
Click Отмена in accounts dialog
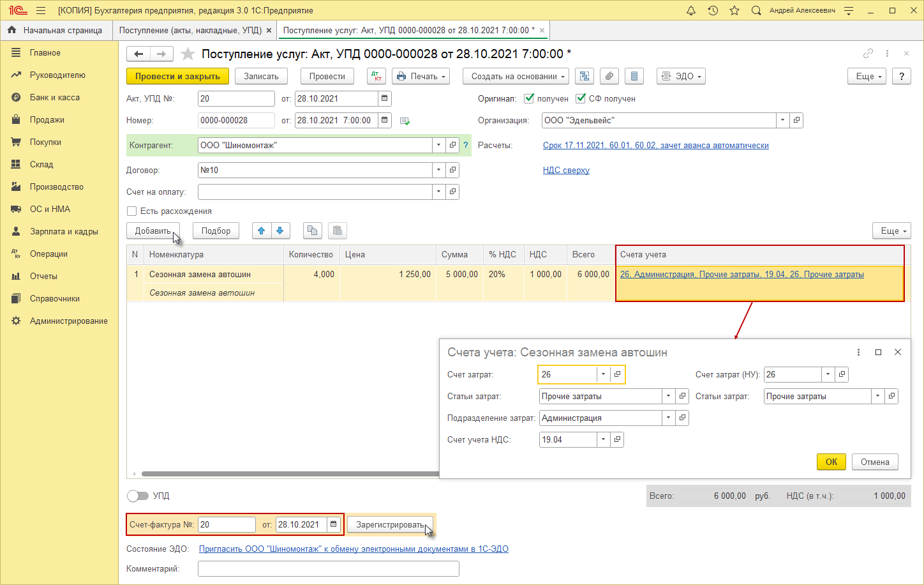875,462
